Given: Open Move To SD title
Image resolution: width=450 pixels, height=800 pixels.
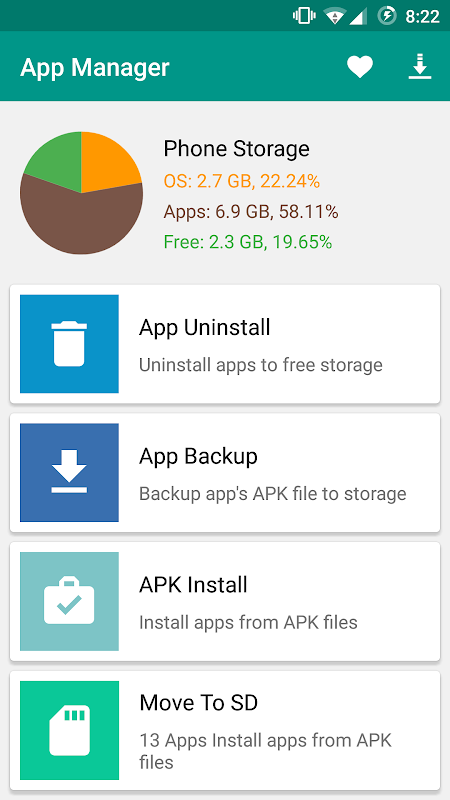Looking at the screenshot, I should pos(198,703).
